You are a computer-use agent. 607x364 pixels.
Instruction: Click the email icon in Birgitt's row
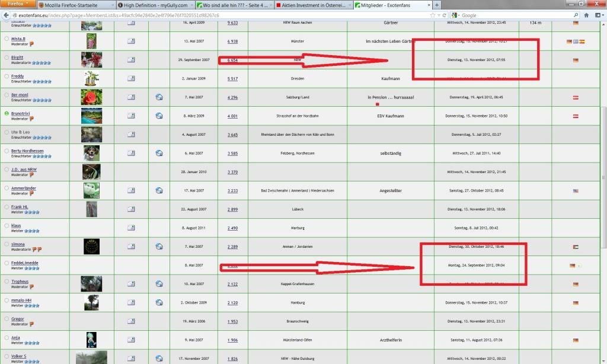point(131,60)
